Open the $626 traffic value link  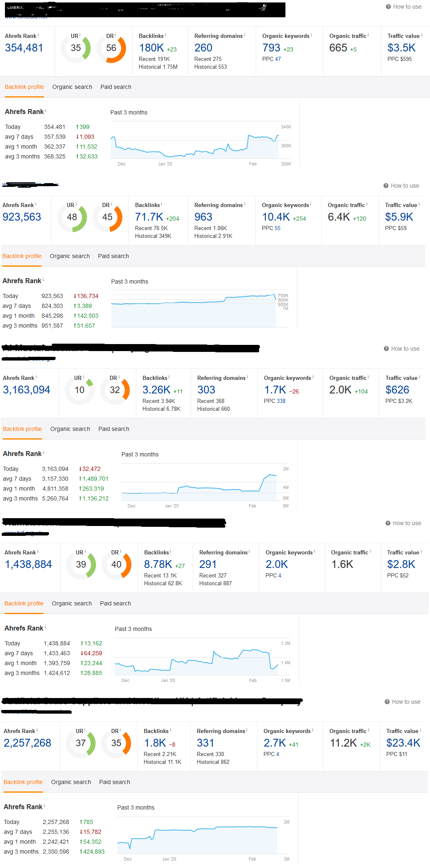397,390
